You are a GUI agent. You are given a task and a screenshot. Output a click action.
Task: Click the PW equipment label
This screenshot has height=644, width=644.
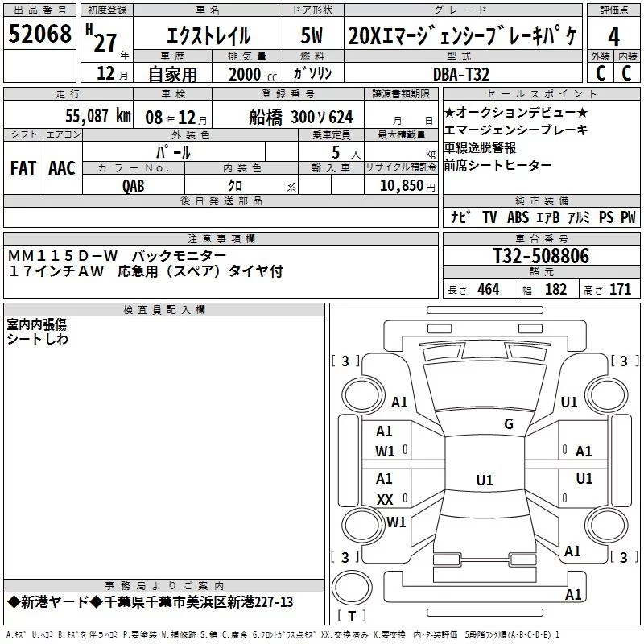[x=628, y=217]
